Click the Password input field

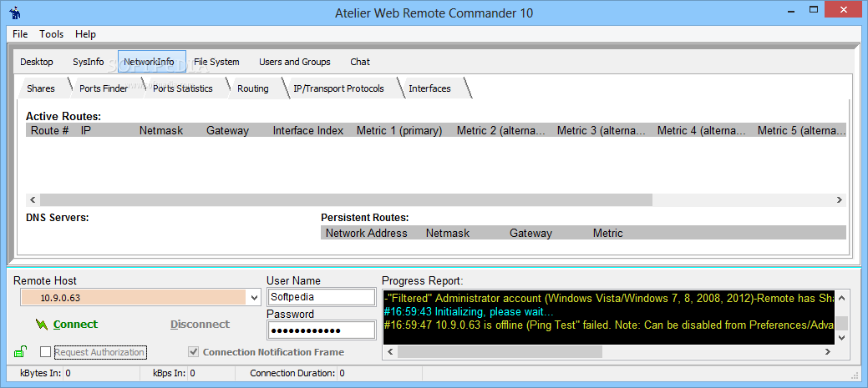[x=321, y=330]
